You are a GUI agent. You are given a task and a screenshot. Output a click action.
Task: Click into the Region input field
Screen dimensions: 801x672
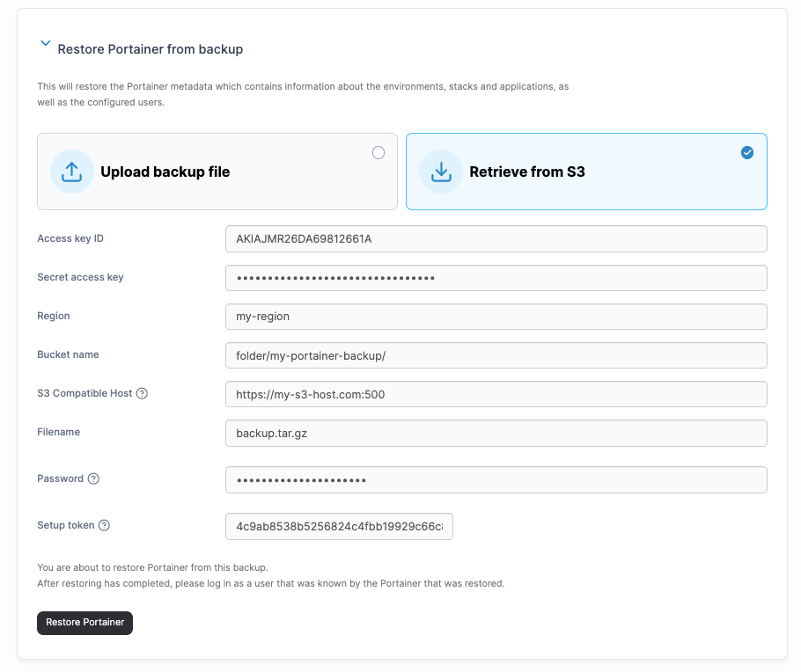[496, 317]
